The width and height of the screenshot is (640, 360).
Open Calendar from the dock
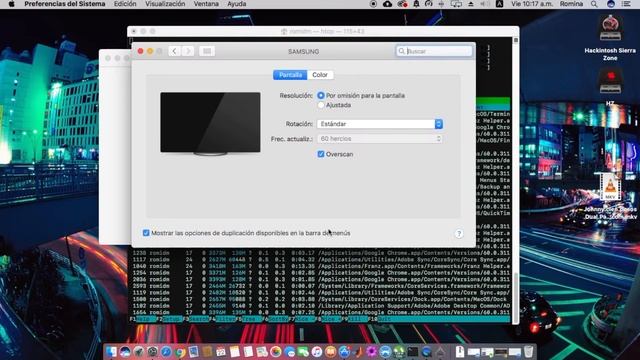tap(221, 351)
